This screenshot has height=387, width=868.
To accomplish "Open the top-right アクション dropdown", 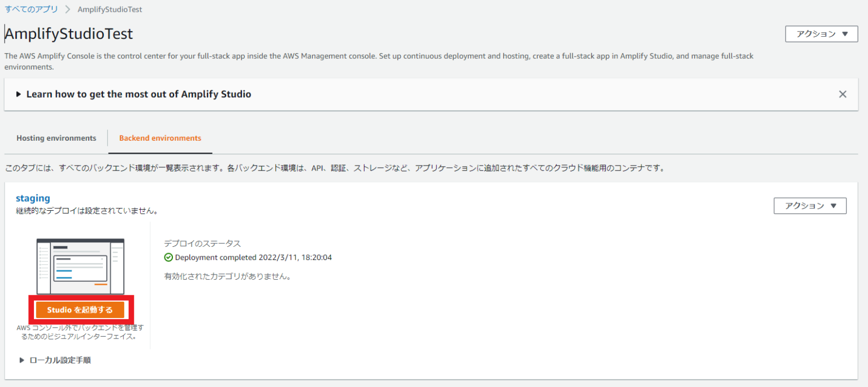I will [x=821, y=33].
